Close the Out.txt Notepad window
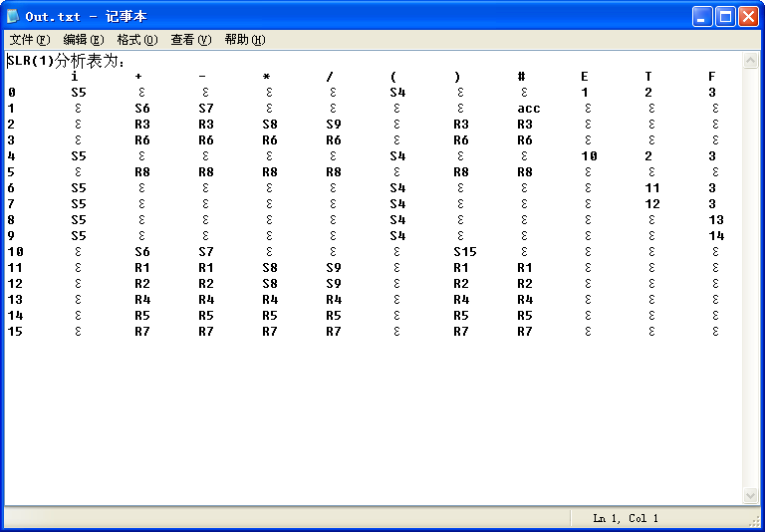The width and height of the screenshot is (765, 532). click(x=748, y=17)
